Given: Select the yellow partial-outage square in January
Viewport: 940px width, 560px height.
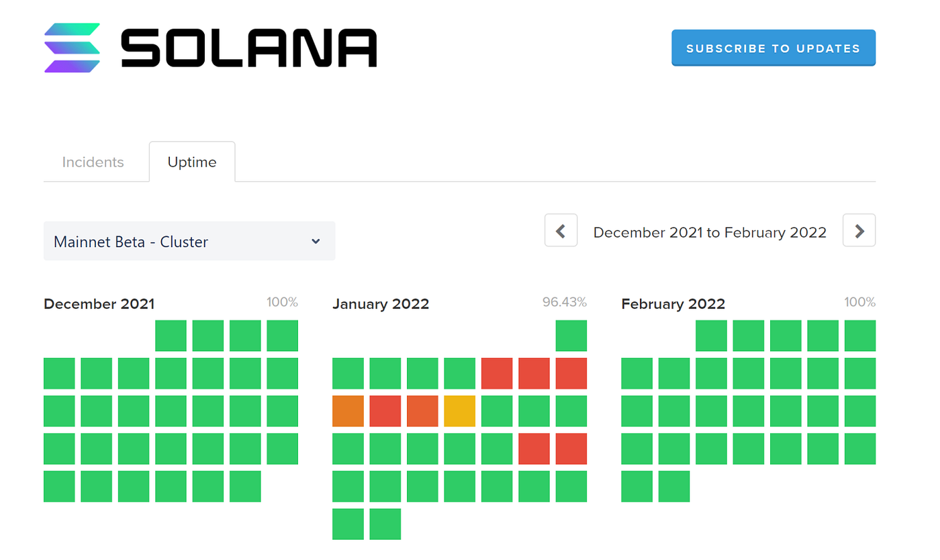Looking at the screenshot, I should 459,410.
